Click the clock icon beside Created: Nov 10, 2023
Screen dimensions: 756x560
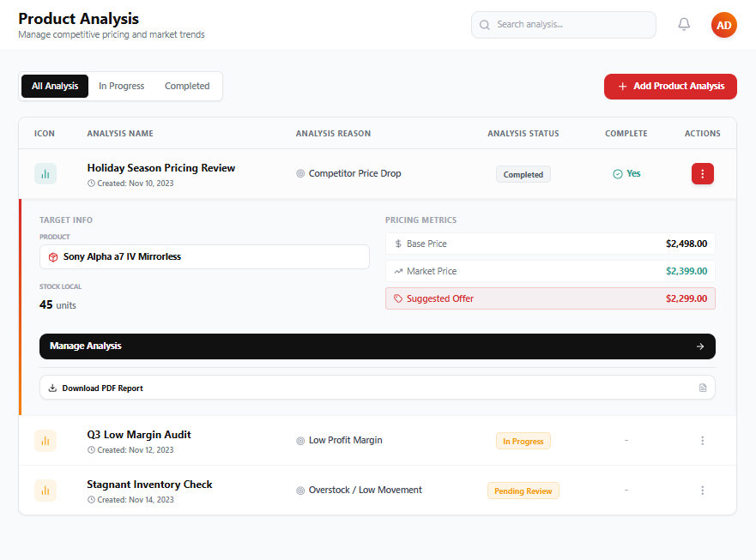pyautogui.click(x=91, y=184)
